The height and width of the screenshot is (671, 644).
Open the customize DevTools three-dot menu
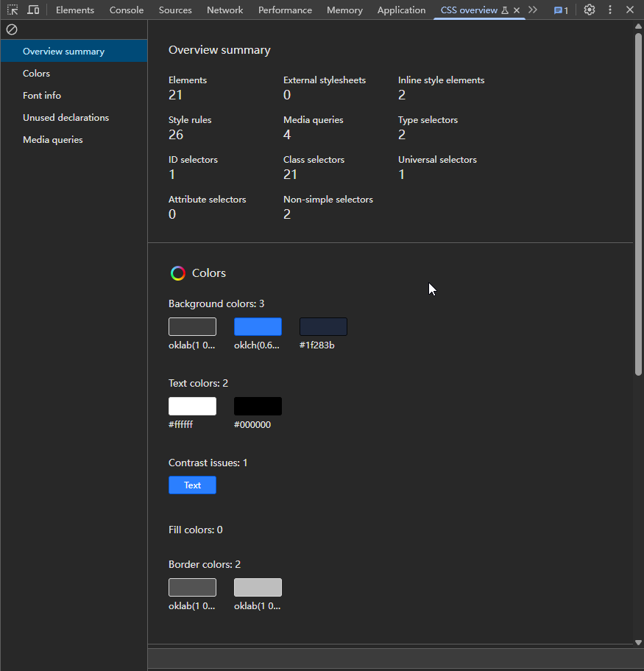pyautogui.click(x=609, y=10)
